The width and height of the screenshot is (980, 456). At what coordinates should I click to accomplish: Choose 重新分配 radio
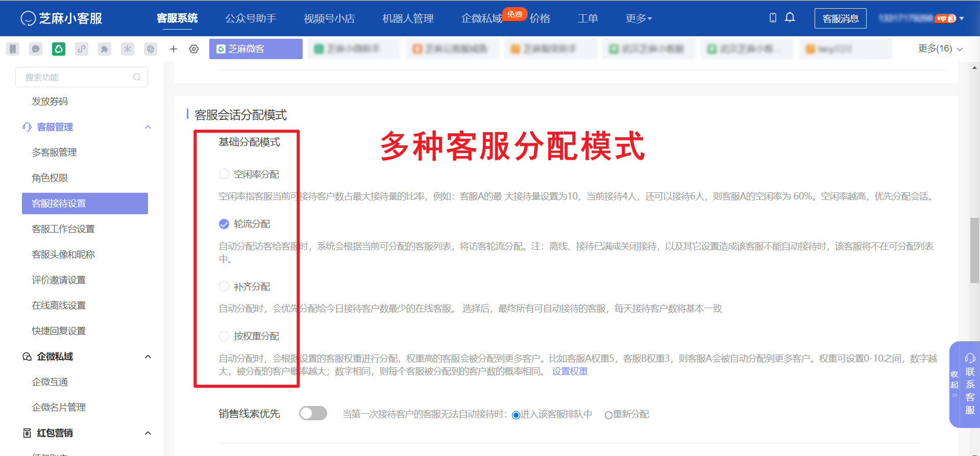[x=608, y=415]
